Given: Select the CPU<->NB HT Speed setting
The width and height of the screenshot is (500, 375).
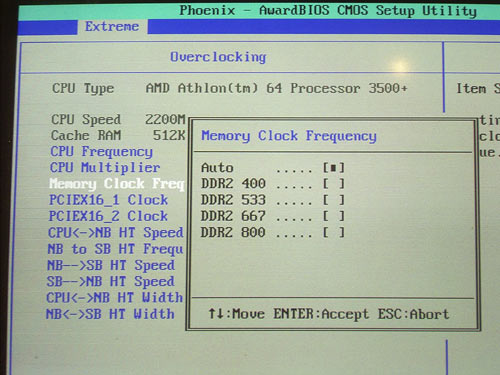Looking at the screenshot, I should pos(116,233).
